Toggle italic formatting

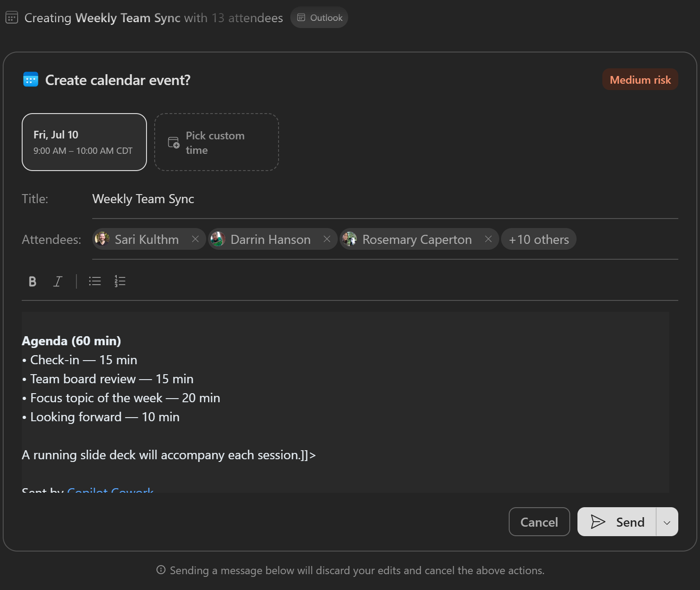57,281
